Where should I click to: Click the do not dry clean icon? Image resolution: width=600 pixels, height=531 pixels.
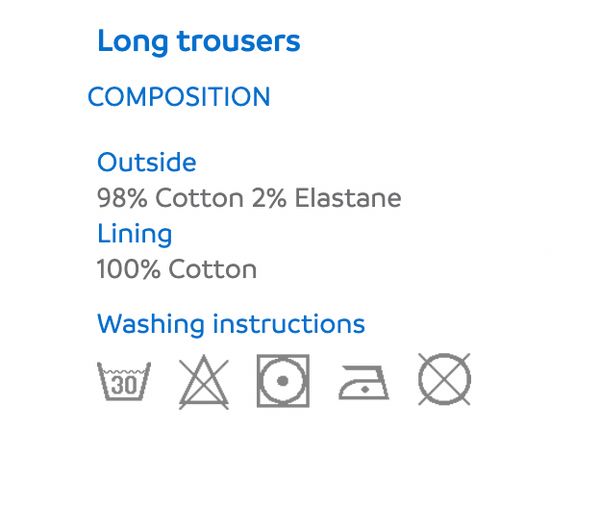pos(444,379)
